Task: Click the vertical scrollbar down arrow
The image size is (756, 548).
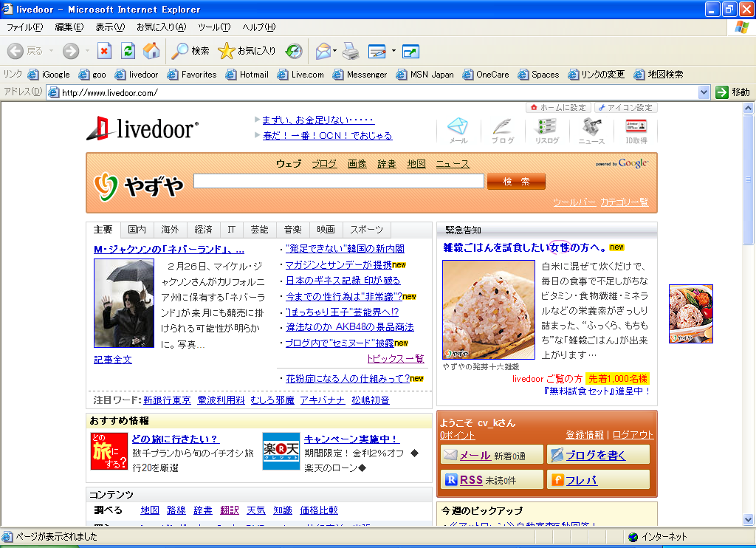Action: click(748, 519)
